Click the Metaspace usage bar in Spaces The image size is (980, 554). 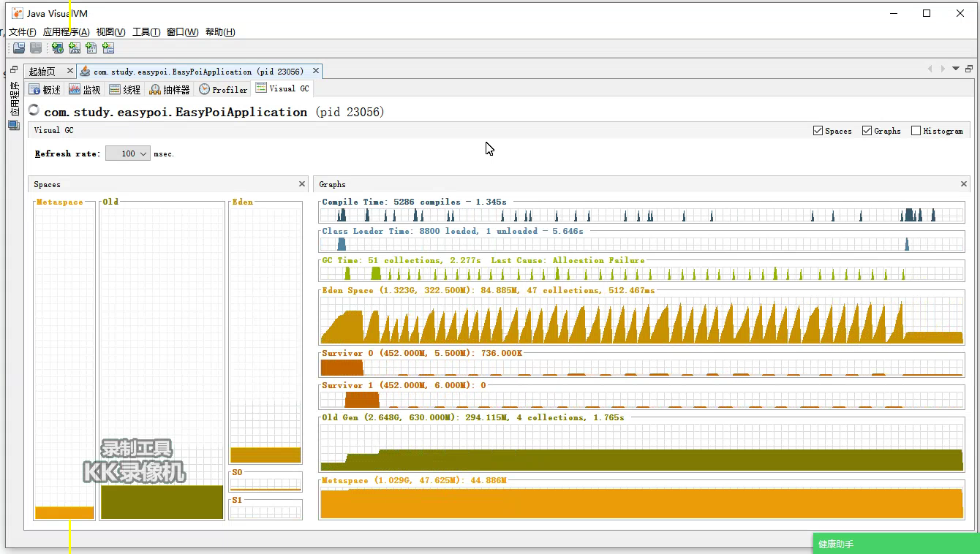(64, 512)
